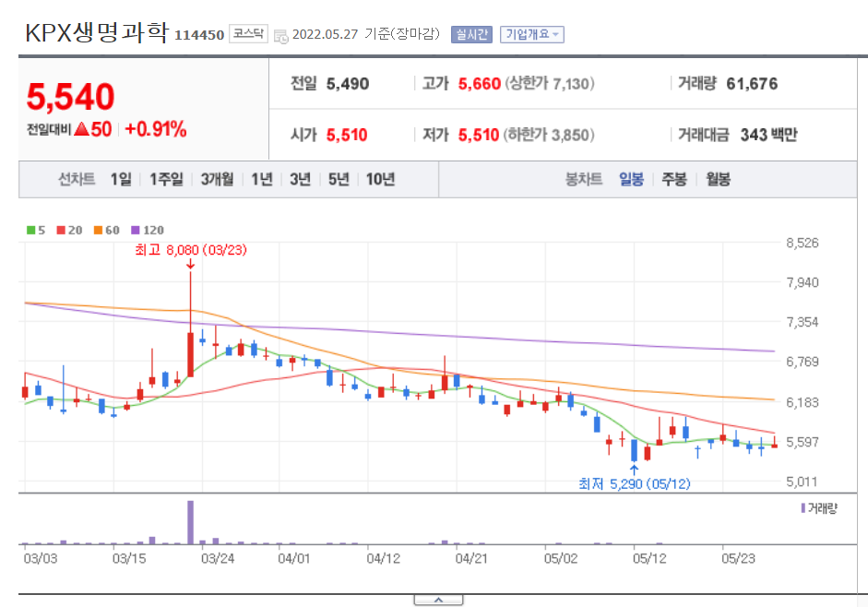Image resolution: width=868 pixels, height=607 pixels.
Task: Click the green 5-day moving average legend swatch
Action: [x=31, y=231]
